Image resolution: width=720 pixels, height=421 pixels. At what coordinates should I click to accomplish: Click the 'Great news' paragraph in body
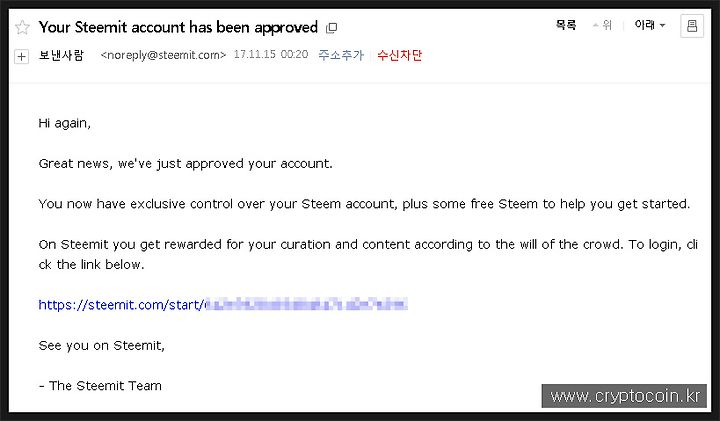pyautogui.click(x=186, y=163)
